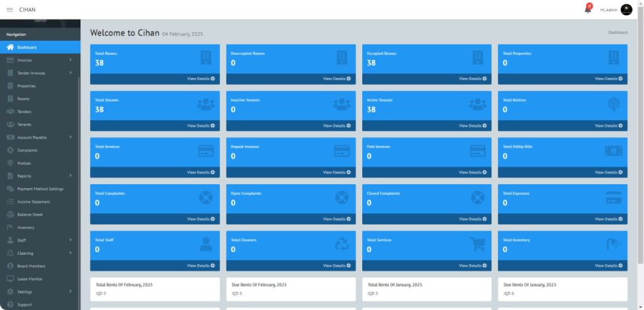The width and height of the screenshot is (644, 310).
Task: Open Income Statement in the sidebar
Action: pyautogui.click(x=33, y=202)
